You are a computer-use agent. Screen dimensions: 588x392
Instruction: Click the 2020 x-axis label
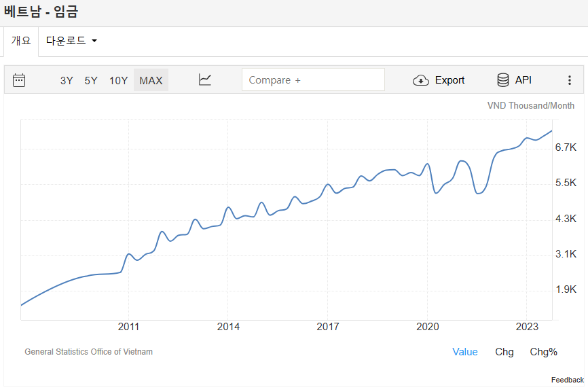coord(428,327)
